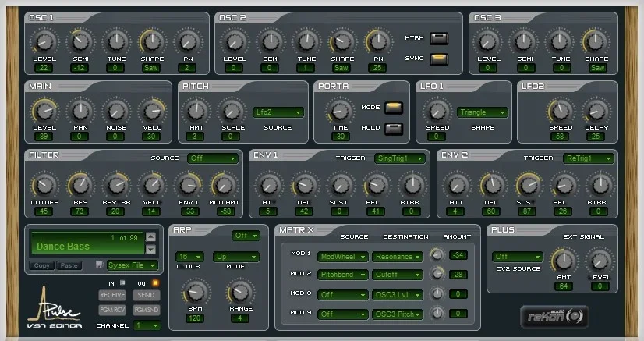644x341 pixels.
Task: Open the PITCH source Lfo2 dropdown
Action: click(x=278, y=112)
